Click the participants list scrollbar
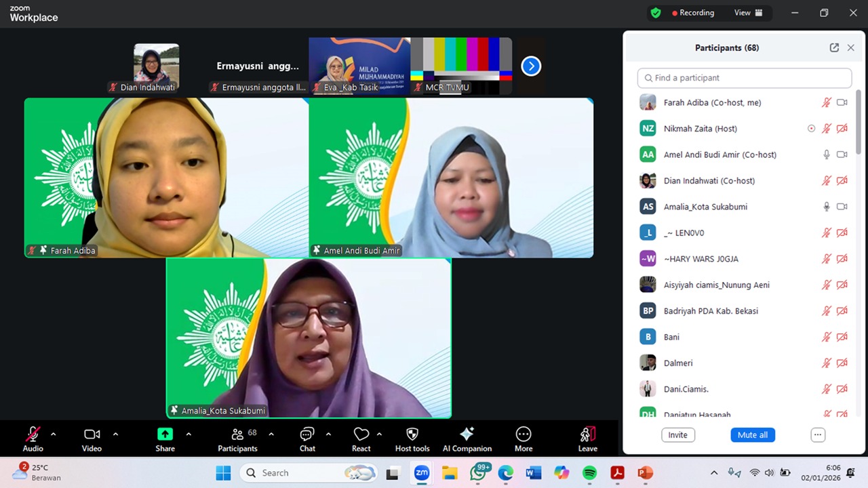 [x=859, y=122]
